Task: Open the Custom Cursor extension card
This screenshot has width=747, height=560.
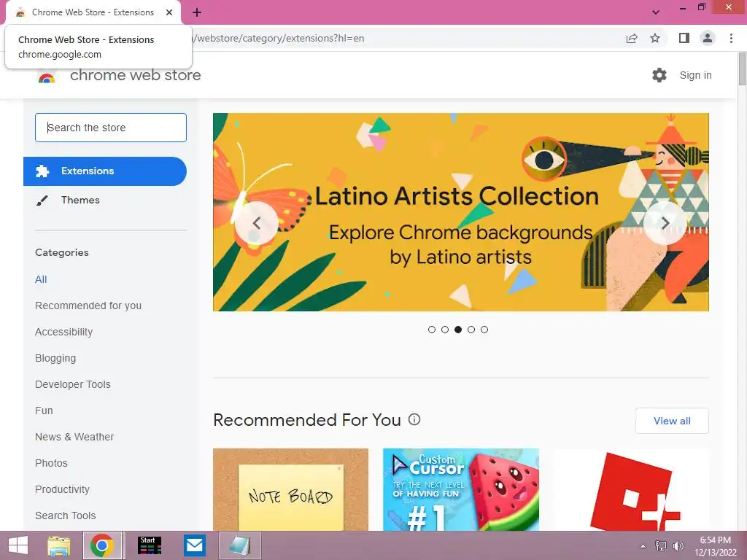Action: [461, 489]
